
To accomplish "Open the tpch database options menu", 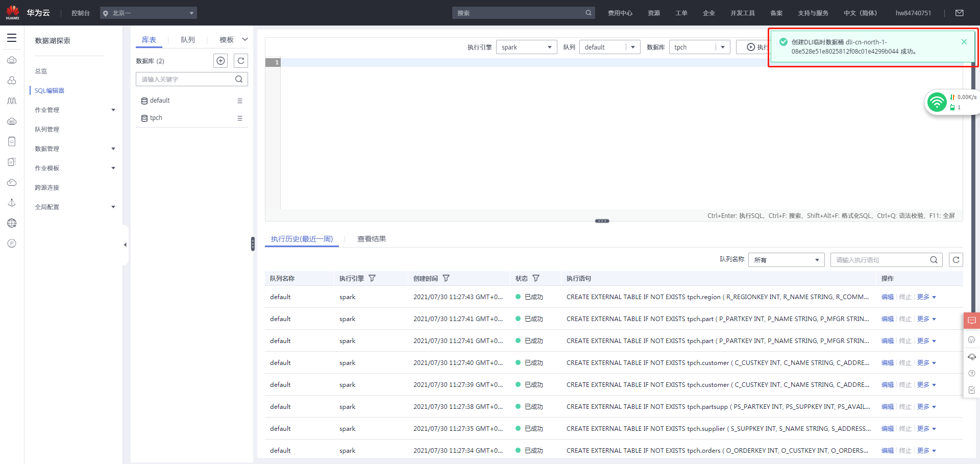I will pyautogui.click(x=240, y=118).
